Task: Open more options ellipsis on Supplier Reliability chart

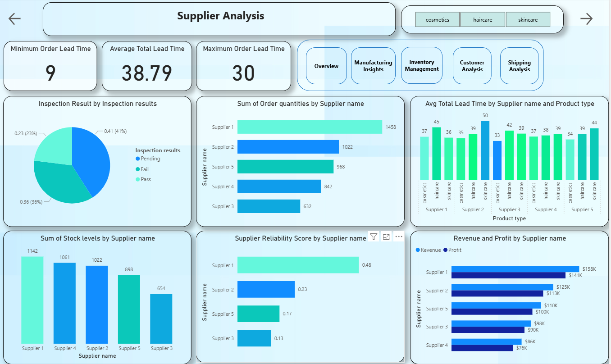Action: pyautogui.click(x=398, y=237)
